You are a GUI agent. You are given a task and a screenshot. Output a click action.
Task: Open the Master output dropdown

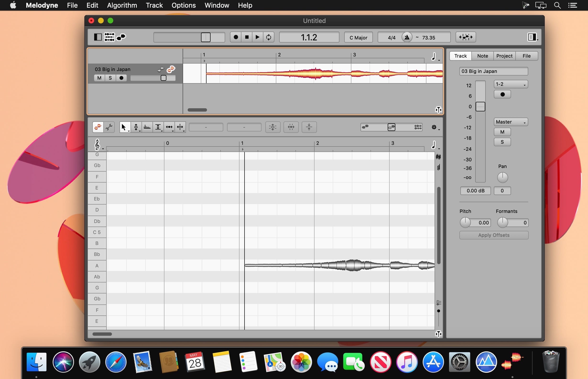point(511,122)
